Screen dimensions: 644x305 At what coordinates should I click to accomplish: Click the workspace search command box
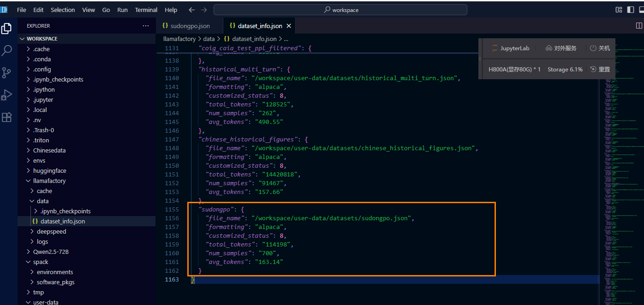pyautogui.click(x=340, y=10)
